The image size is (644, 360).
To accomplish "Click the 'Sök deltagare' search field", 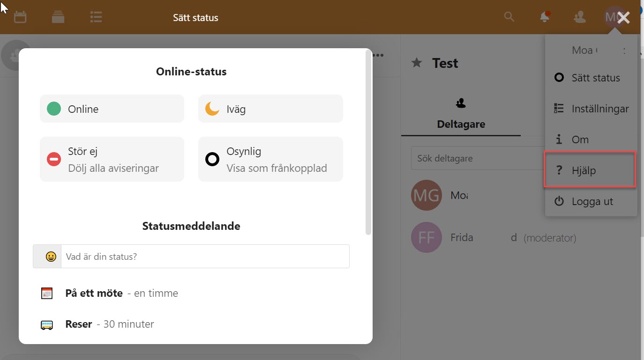I will click(477, 158).
